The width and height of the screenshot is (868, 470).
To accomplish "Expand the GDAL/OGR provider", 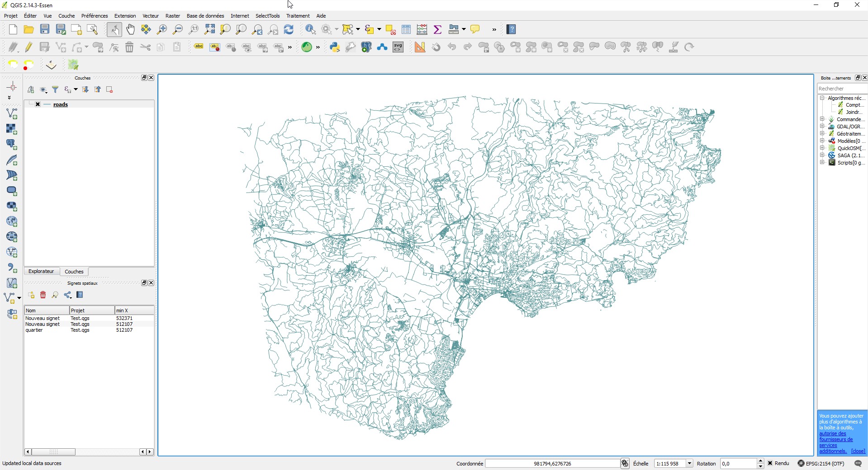I will click(x=822, y=127).
